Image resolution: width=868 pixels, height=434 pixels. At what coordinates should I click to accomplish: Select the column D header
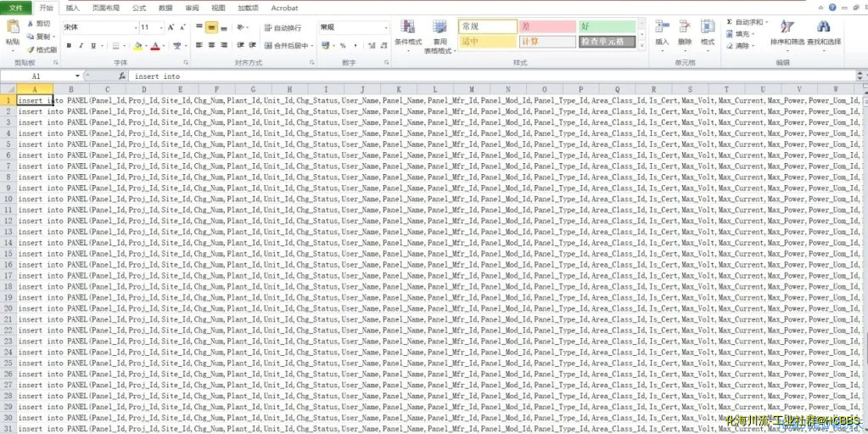(x=143, y=88)
